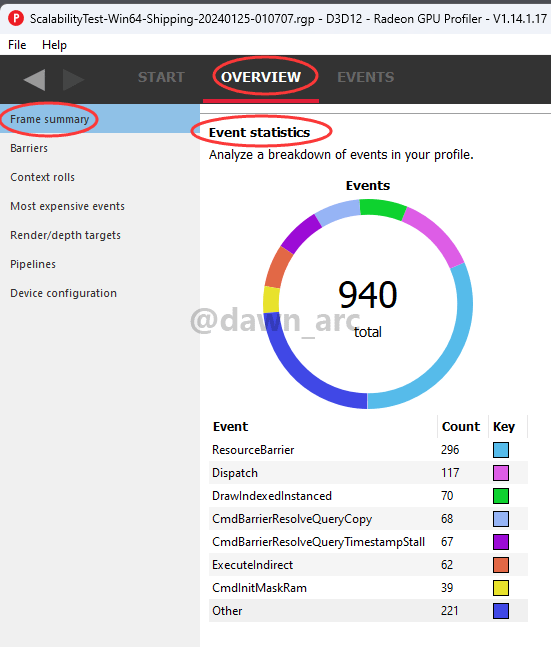Select the Frame summary pane
551x647 pixels.
[100, 119]
